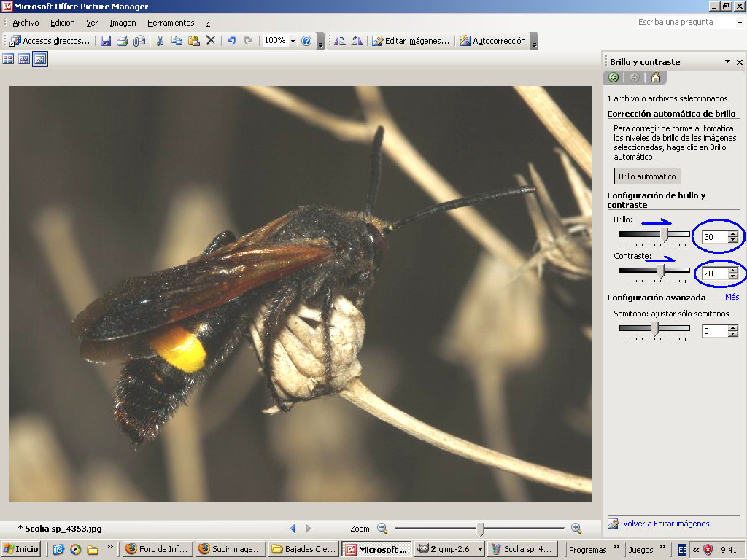This screenshot has height=560, width=747.
Task: Open the Ver menu
Action: click(x=92, y=23)
